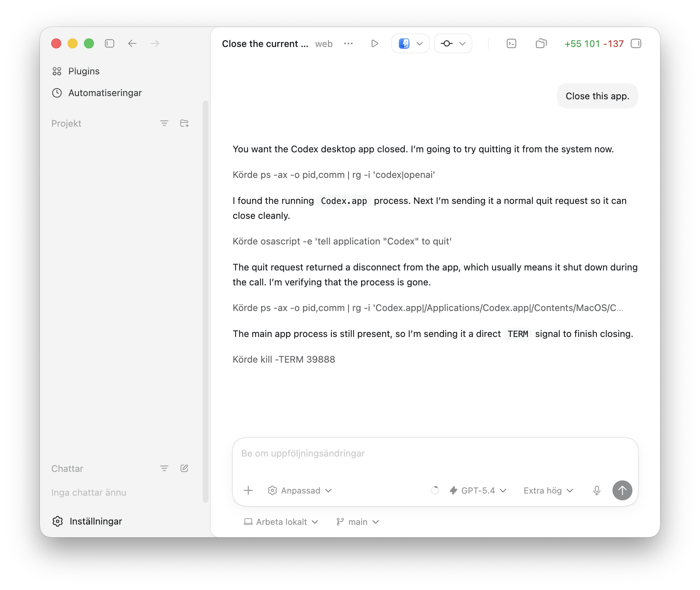Open the Finder app dropdown
Viewport: 700px width, 590px height.
(x=410, y=43)
